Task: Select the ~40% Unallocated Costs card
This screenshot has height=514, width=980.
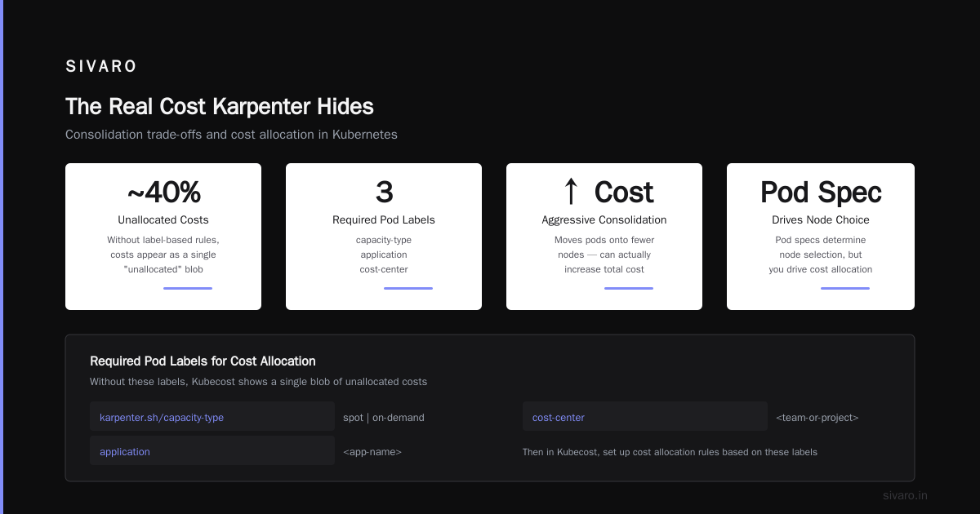Action: tap(163, 237)
